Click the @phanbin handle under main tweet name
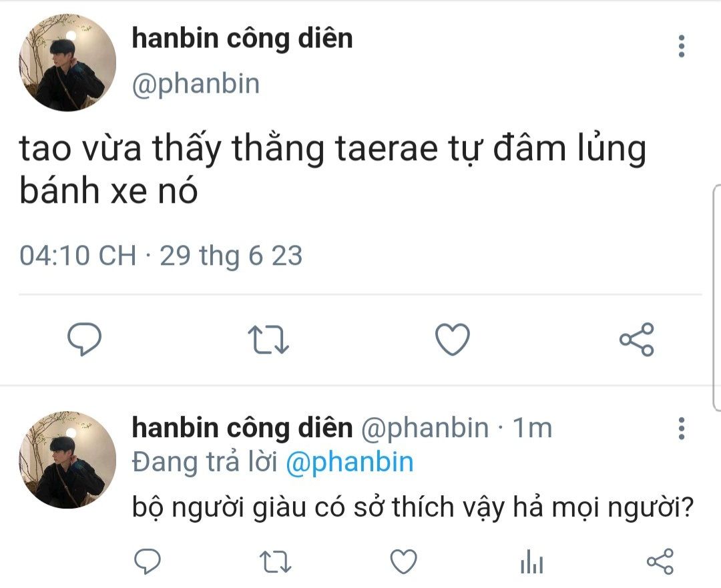Screen dimensions: 721x588 pyautogui.click(x=196, y=84)
